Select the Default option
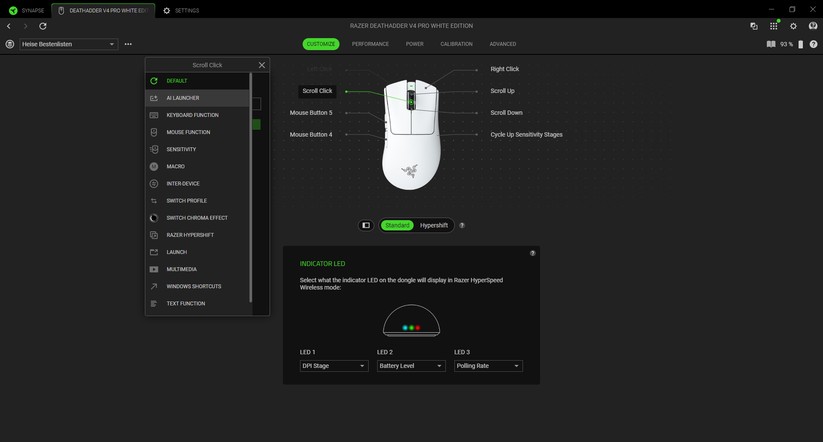The image size is (823, 442). coord(197,81)
